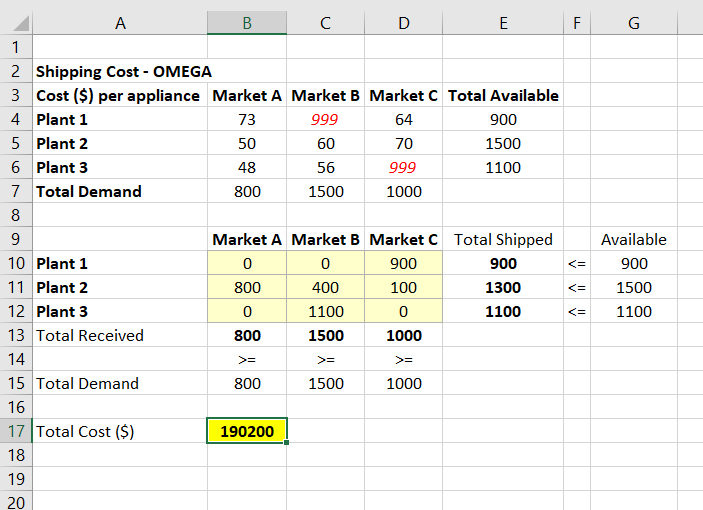
Task: Select Total Received 1500 in row 13
Action: 325,335
